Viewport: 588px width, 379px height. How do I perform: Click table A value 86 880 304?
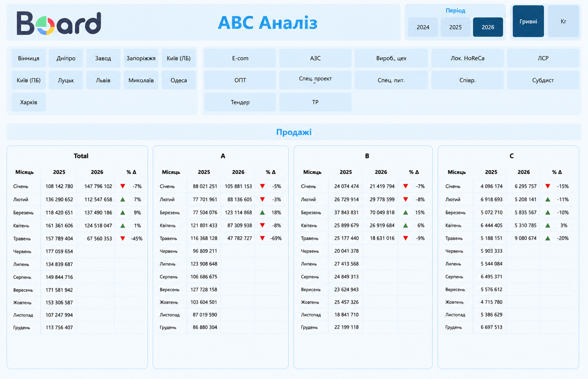[205, 327]
